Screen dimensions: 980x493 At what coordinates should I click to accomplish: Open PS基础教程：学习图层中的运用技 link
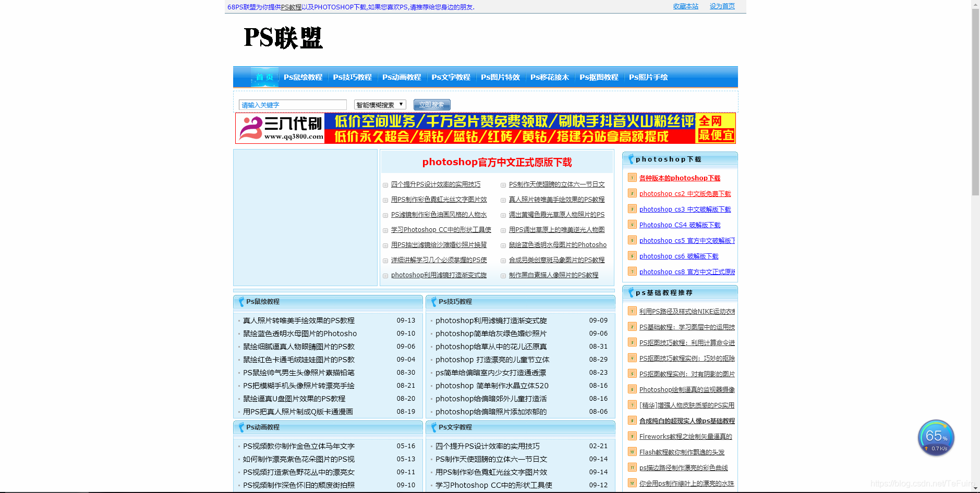(x=687, y=327)
